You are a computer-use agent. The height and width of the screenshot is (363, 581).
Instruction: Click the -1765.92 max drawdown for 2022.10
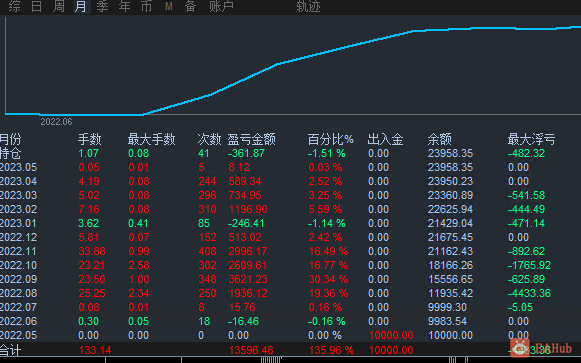coord(529,265)
